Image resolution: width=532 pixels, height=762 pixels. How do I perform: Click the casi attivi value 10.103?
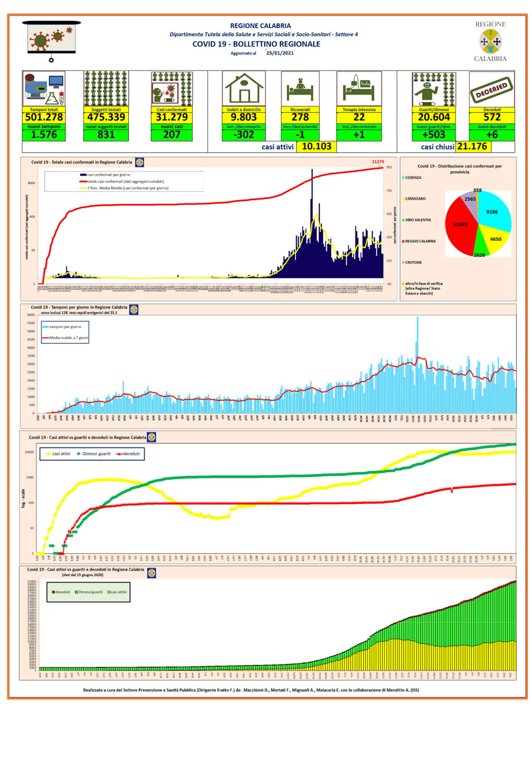[316, 146]
